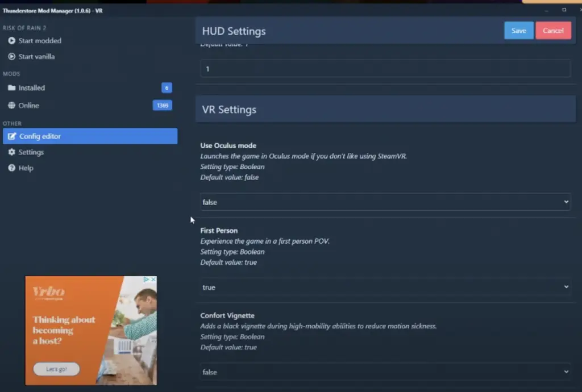Open the Confort Vignette value dropdown
This screenshot has width=582, height=392.
385,372
